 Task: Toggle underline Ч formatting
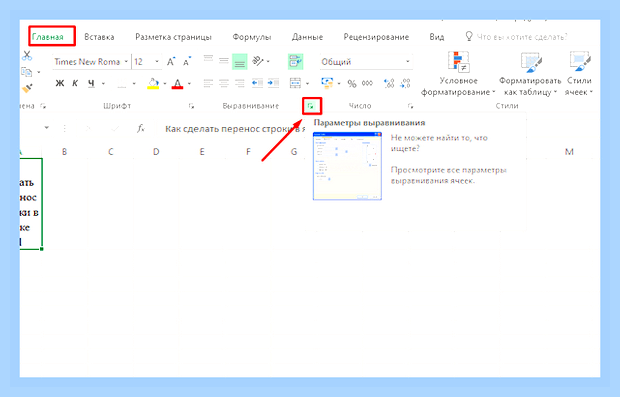(x=91, y=83)
